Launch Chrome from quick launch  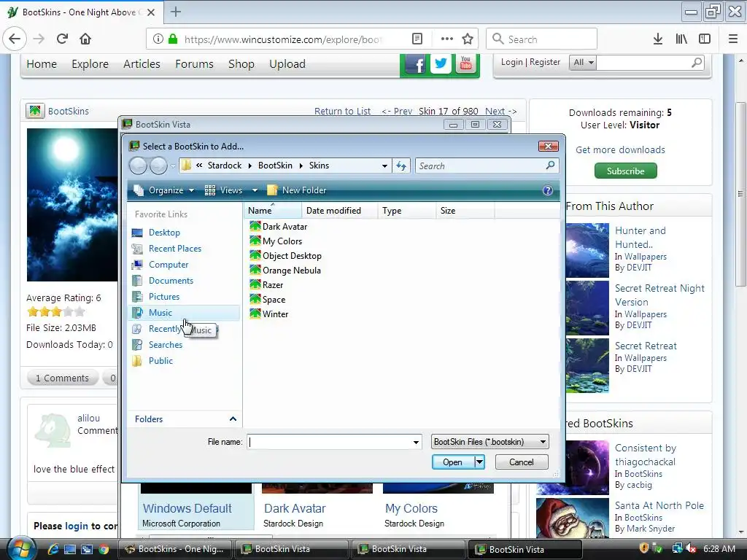pos(104,549)
